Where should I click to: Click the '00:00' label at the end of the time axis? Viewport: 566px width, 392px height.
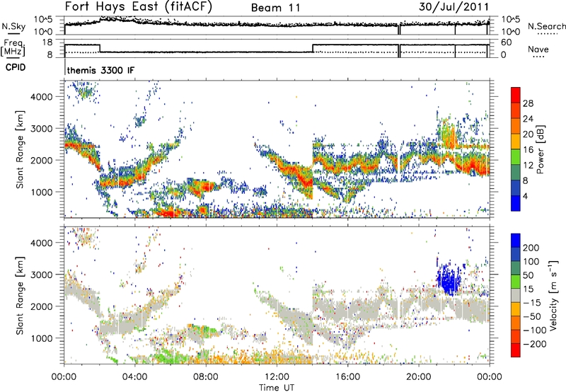coord(489,377)
